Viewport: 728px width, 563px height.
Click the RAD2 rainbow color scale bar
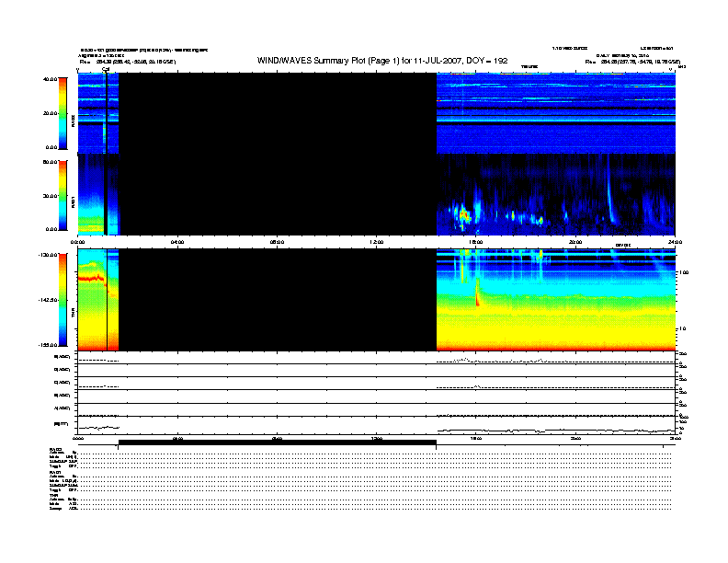click(x=63, y=113)
